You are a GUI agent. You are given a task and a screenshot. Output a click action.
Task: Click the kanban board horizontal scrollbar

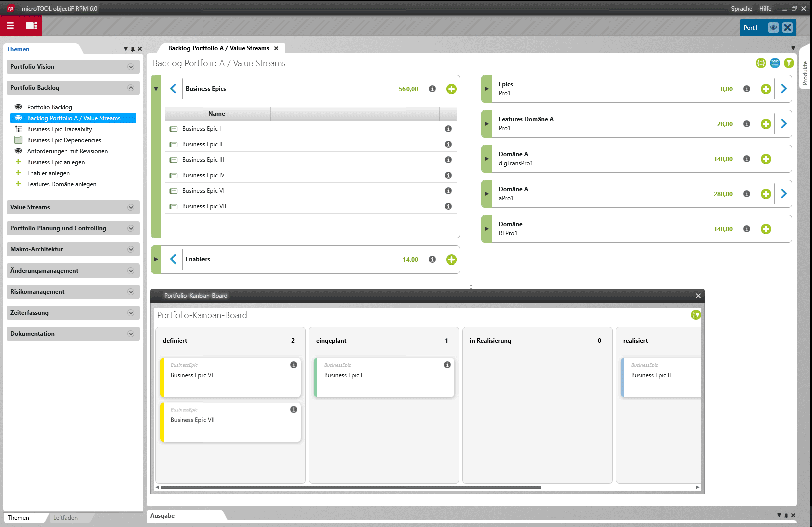tap(351, 487)
